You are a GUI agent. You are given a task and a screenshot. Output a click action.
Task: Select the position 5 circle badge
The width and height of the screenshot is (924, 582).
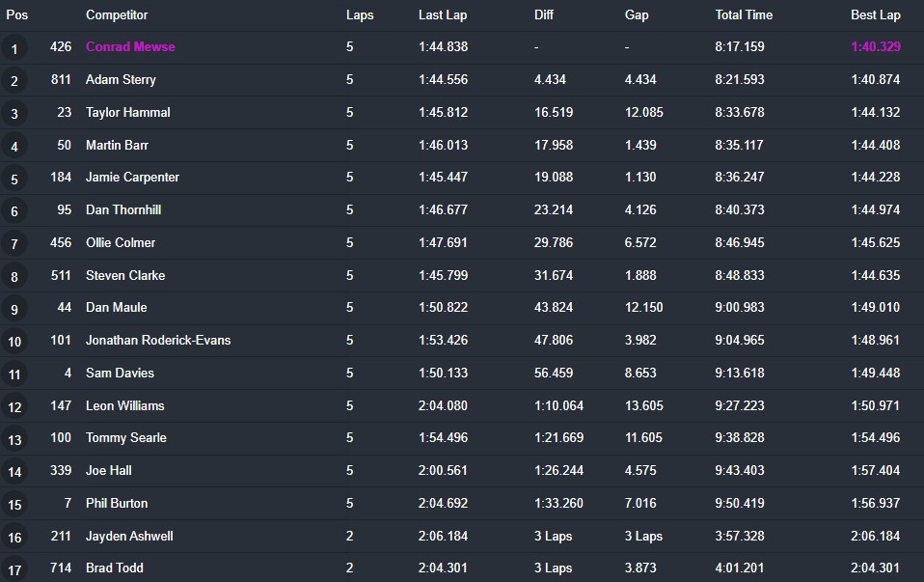coord(14,179)
